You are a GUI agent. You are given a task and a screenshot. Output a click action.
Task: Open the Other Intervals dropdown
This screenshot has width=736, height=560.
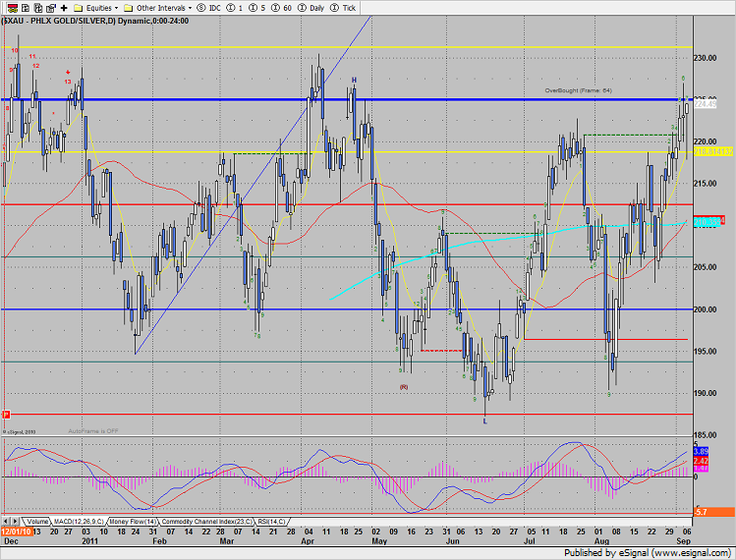tap(157, 8)
